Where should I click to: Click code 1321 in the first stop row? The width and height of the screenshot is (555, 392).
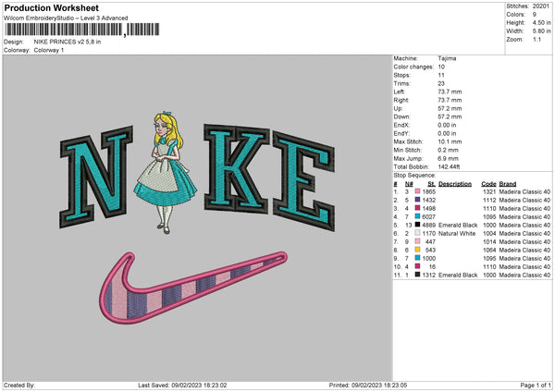point(489,191)
